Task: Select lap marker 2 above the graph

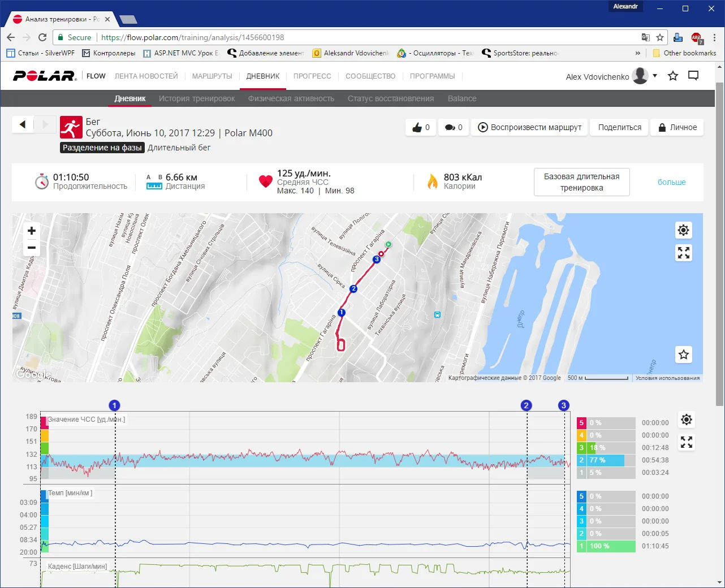Action: click(x=527, y=405)
